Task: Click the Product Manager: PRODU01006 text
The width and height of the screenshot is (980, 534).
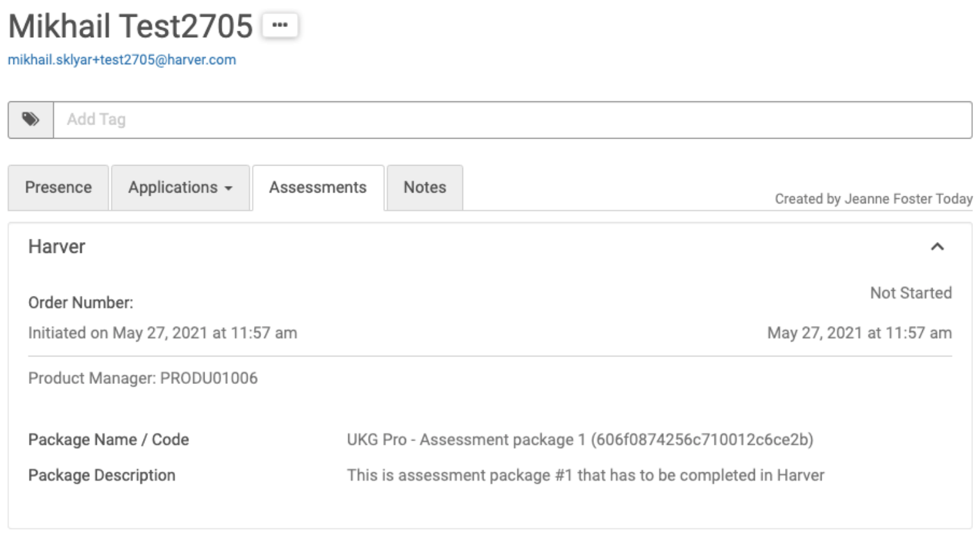Action: click(143, 378)
